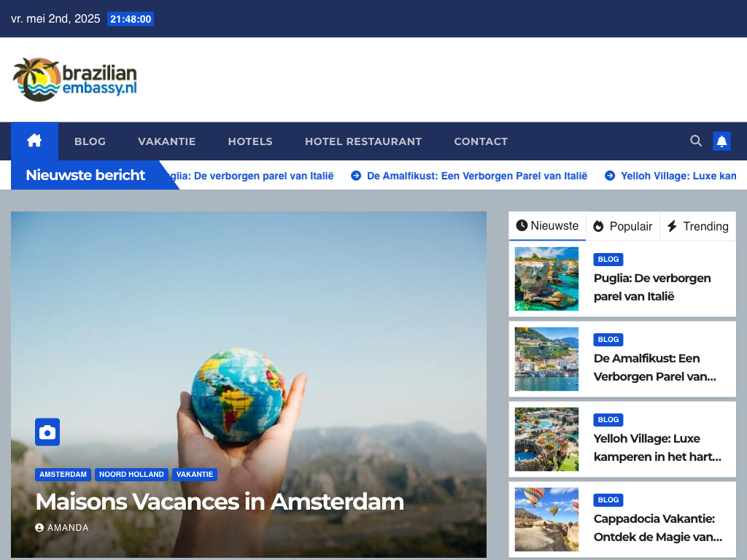The image size is (747, 560).
Task: Click the Yelloh Village waterpark thumbnail
Action: coord(546,439)
